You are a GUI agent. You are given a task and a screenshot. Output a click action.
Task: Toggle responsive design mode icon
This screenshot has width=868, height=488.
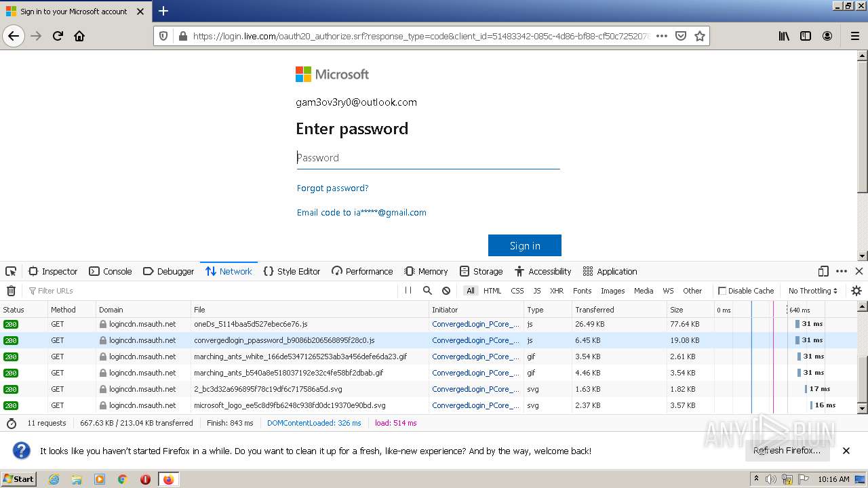[823, 271]
